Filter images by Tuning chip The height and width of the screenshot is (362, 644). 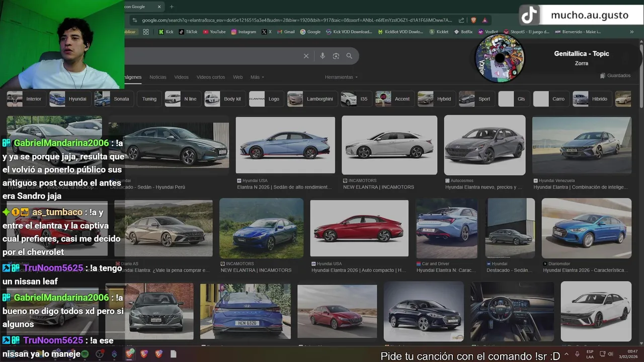149,99
